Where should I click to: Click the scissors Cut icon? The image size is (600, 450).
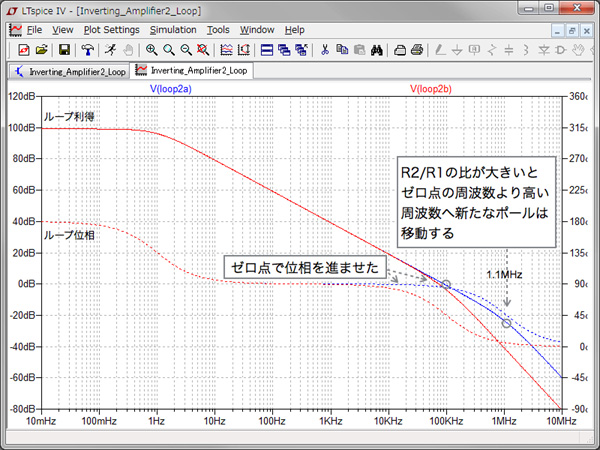[x=325, y=49]
